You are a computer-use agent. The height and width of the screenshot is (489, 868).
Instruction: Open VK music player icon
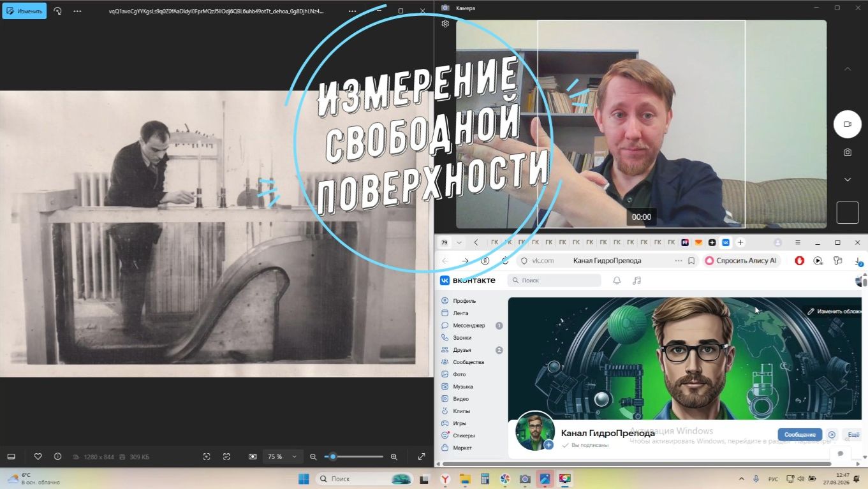(x=636, y=281)
